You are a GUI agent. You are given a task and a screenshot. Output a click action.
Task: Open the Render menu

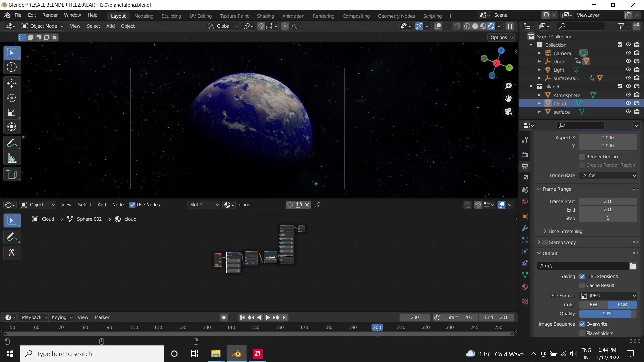point(50,15)
